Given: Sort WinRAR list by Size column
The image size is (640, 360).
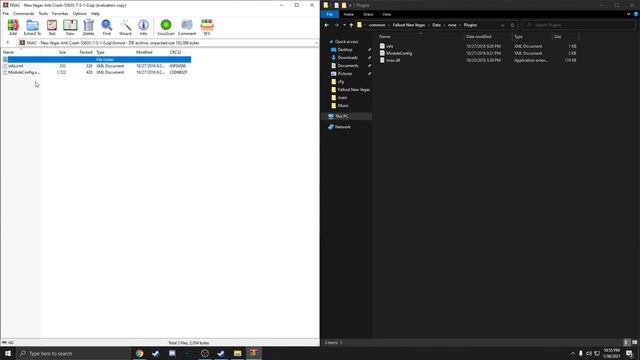Looking at the screenshot, I should 62,52.
